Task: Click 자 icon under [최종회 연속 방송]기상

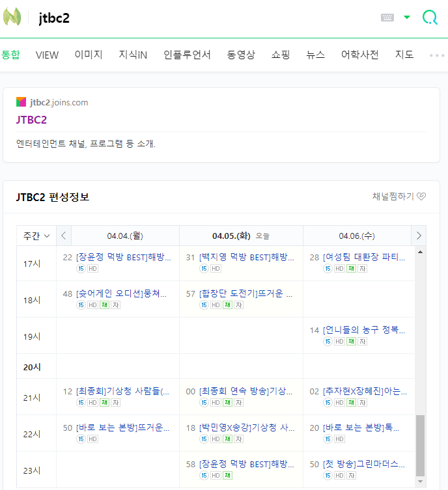Action: (239, 403)
